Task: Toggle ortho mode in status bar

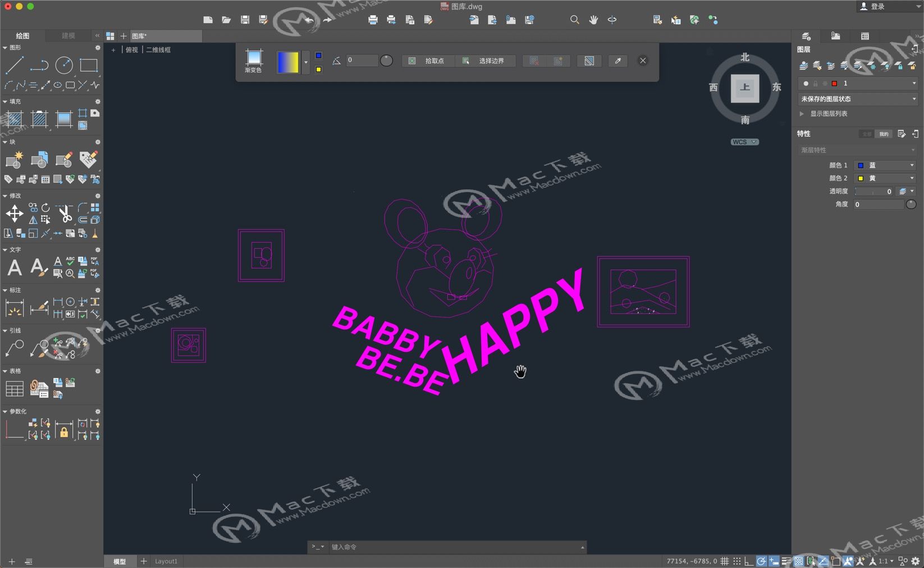Action: [749, 561]
